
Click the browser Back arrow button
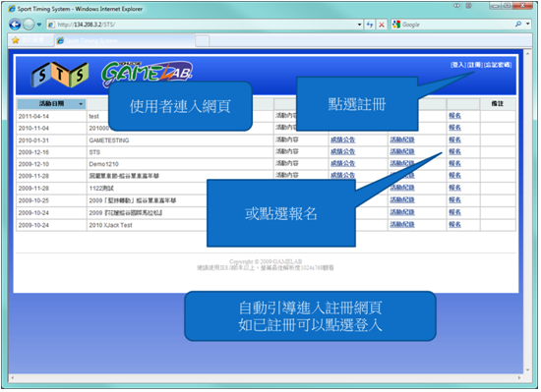point(15,25)
